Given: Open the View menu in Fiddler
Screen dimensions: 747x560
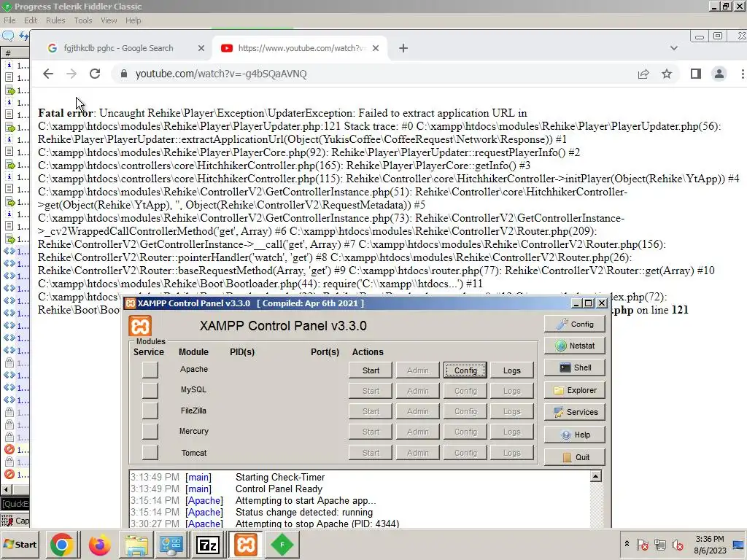Looking at the screenshot, I should coord(109,20).
